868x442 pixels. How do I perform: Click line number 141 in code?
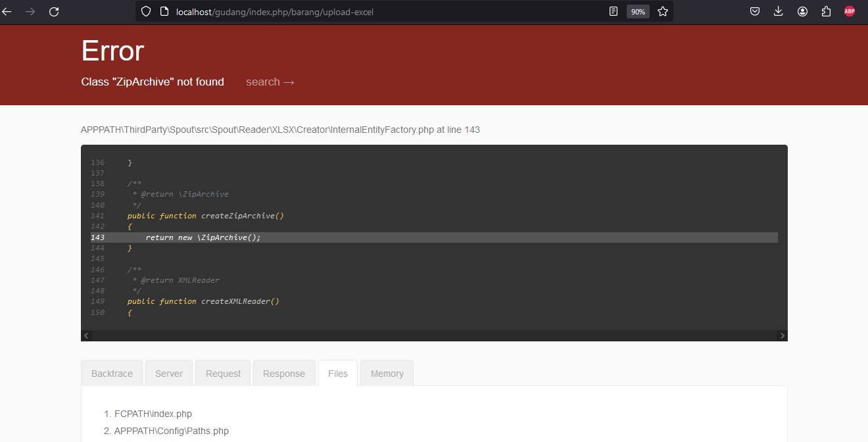pyautogui.click(x=97, y=216)
